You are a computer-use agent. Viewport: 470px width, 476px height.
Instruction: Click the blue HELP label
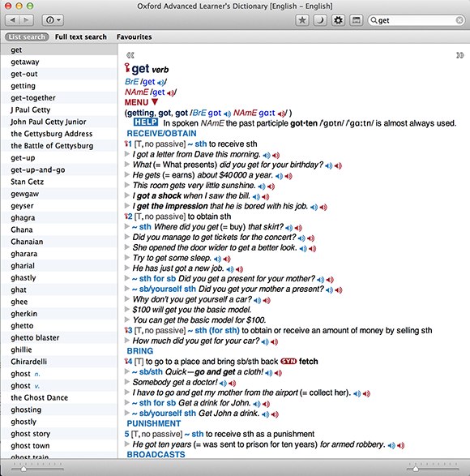(x=146, y=122)
